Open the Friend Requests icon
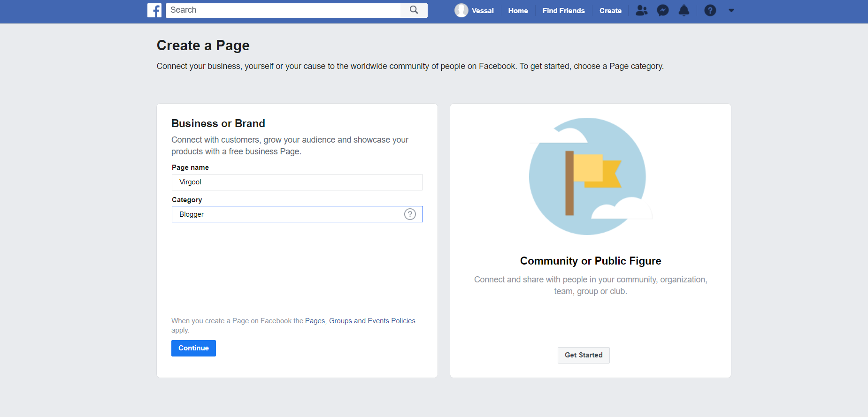 (x=641, y=10)
